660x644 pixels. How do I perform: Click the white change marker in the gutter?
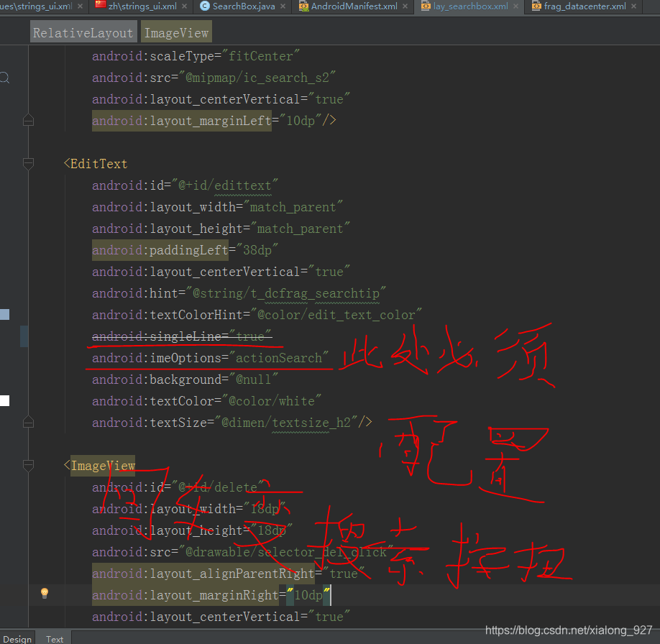click(x=5, y=400)
